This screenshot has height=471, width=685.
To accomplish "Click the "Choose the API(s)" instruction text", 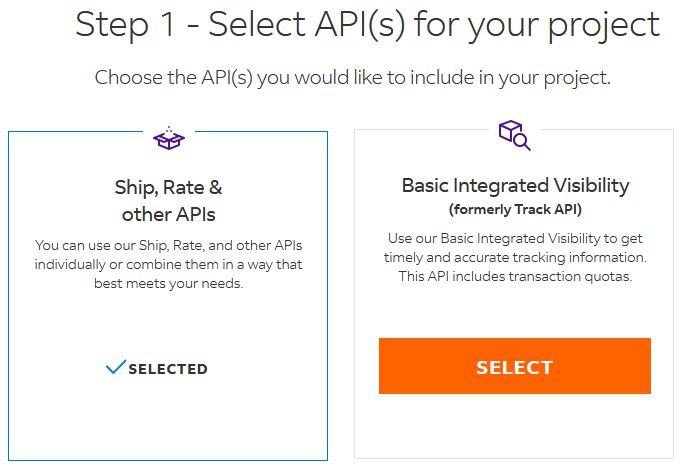I will 367,78.
